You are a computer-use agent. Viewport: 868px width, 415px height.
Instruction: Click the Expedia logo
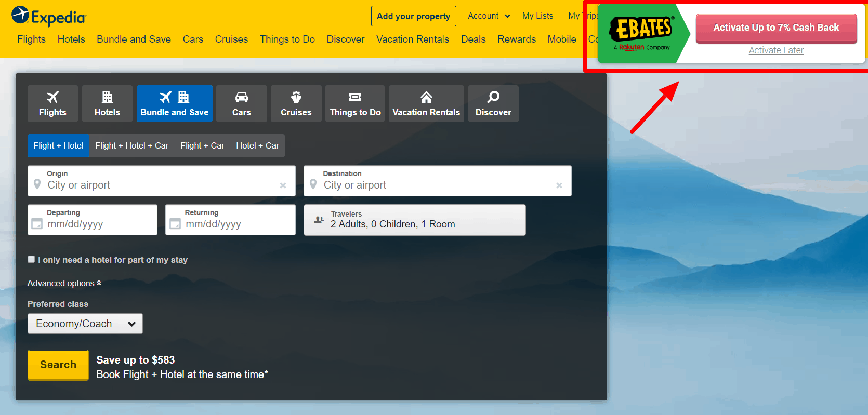coord(48,16)
